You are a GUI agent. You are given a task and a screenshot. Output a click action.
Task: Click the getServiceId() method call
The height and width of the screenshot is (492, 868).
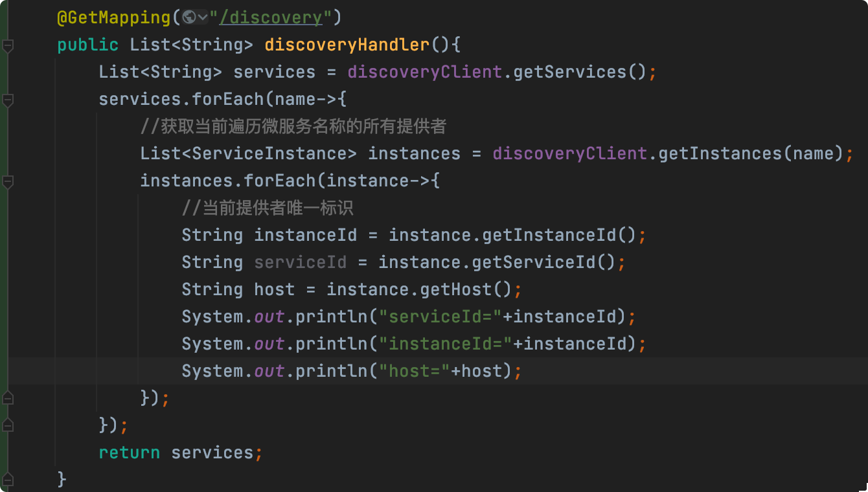(544, 262)
